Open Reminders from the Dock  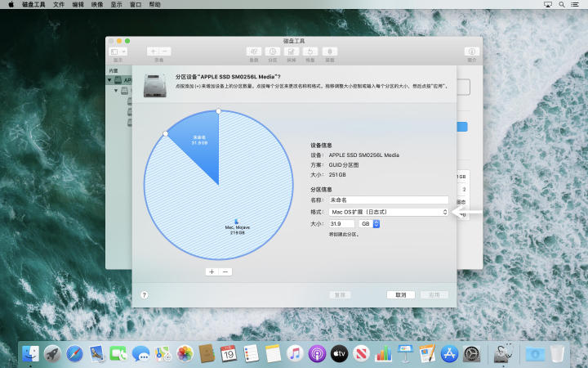pyautogui.click(x=251, y=354)
